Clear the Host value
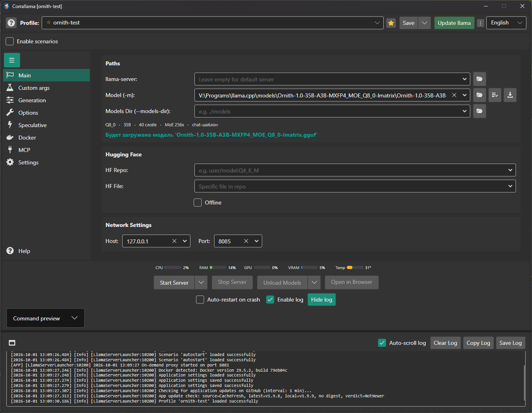Viewport: 532px width, 413px height. coord(174,241)
